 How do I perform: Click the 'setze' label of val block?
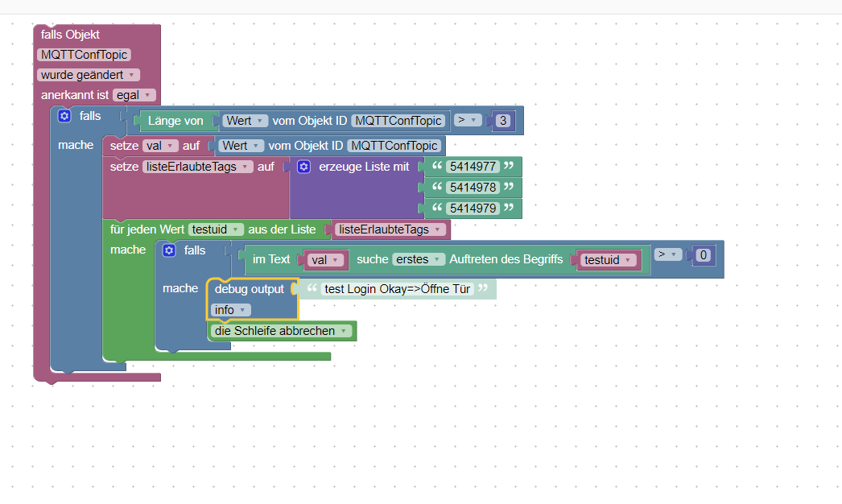(x=124, y=146)
